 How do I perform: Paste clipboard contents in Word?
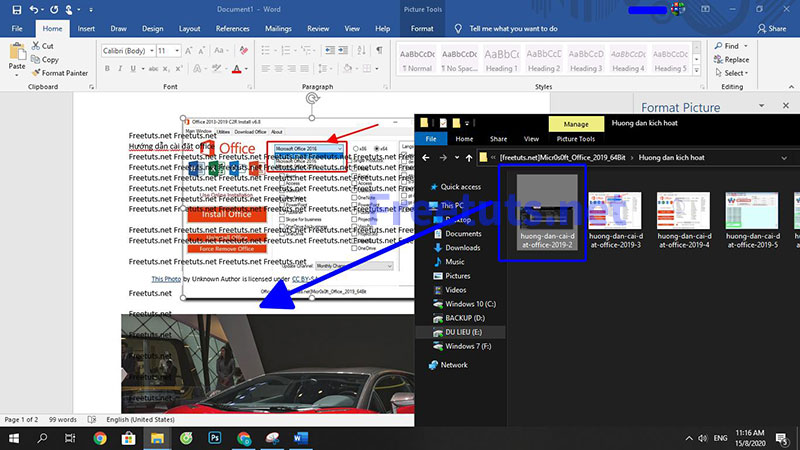(x=17, y=58)
